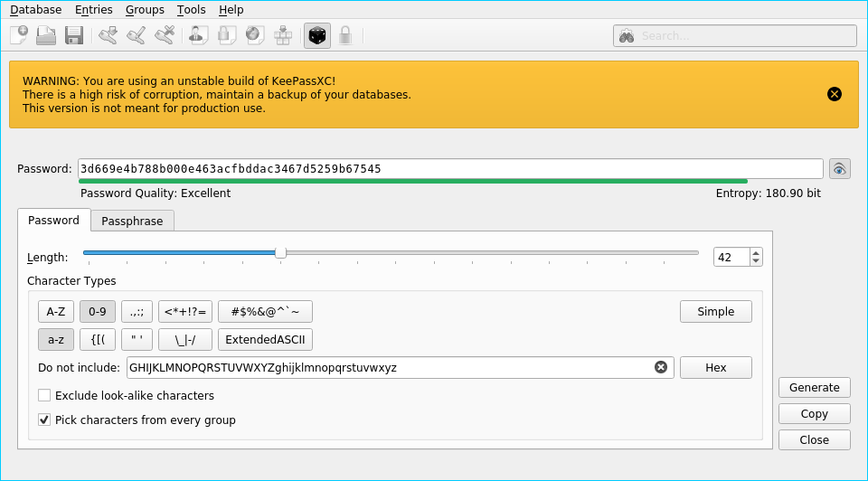The width and height of the screenshot is (868, 481).
Task: Click the Copy button
Action: point(815,413)
